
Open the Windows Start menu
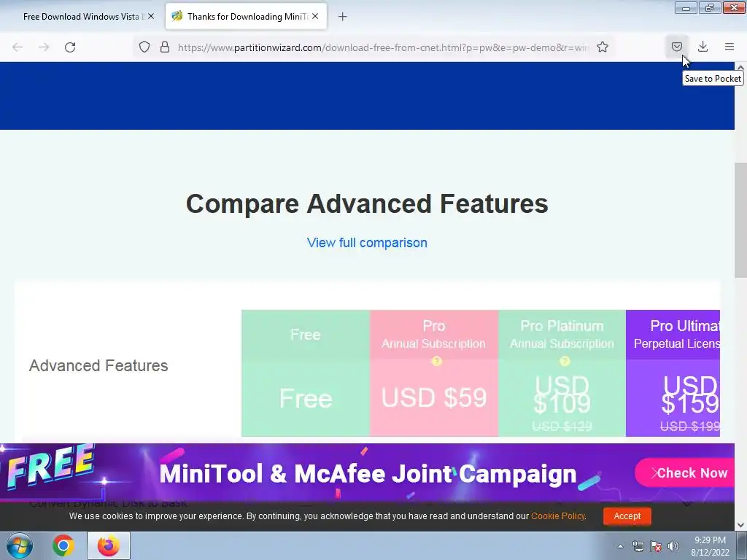[20, 545]
